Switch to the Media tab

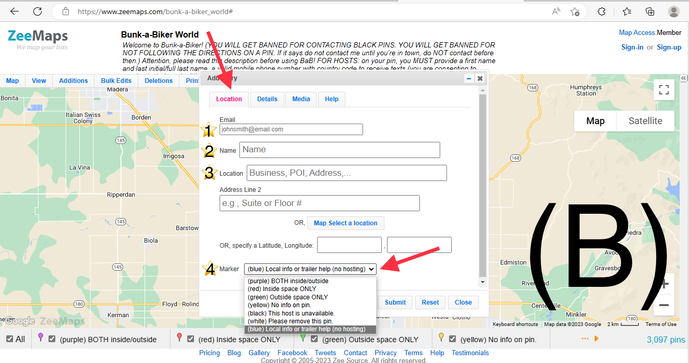pos(301,99)
